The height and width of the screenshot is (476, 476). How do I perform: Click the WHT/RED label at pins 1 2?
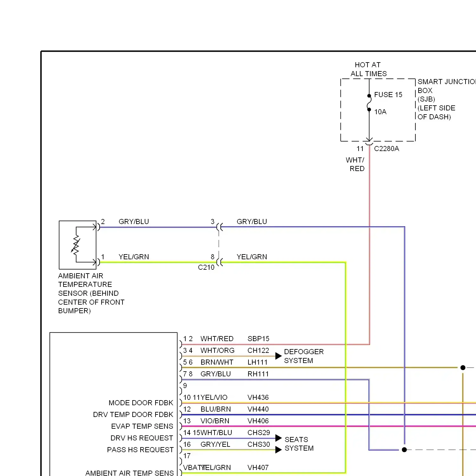click(x=217, y=339)
